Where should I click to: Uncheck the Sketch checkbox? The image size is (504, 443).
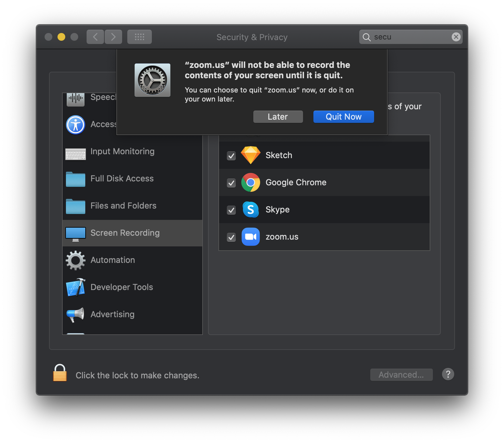pyautogui.click(x=231, y=156)
